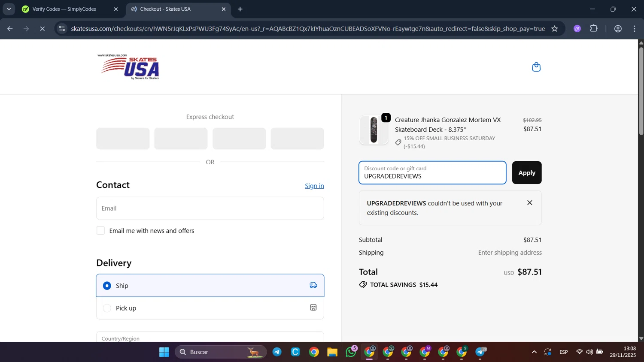Focus the discount code or gift card field
This screenshot has height=362, width=644.
(432, 173)
